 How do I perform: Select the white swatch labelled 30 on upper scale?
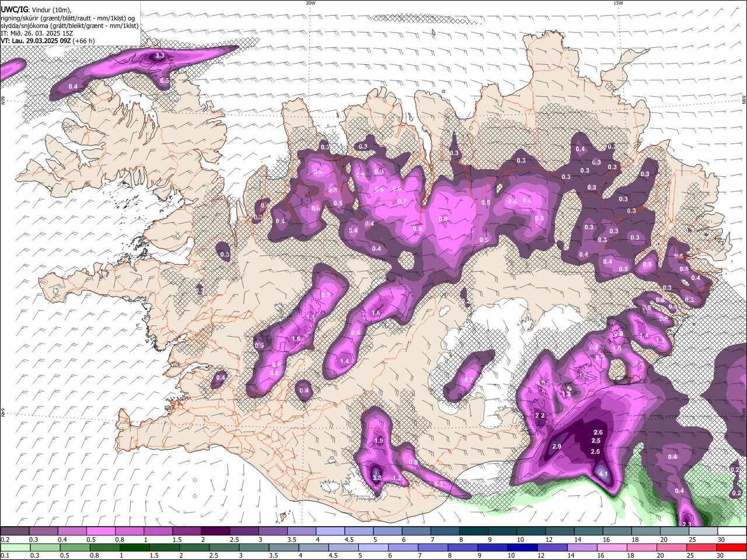click(x=732, y=531)
